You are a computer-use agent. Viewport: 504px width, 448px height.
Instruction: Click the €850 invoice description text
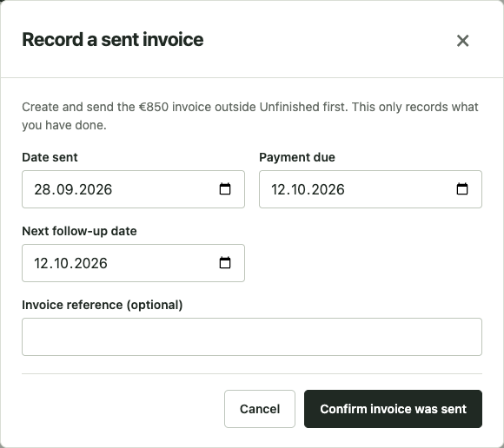pyautogui.click(x=250, y=116)
